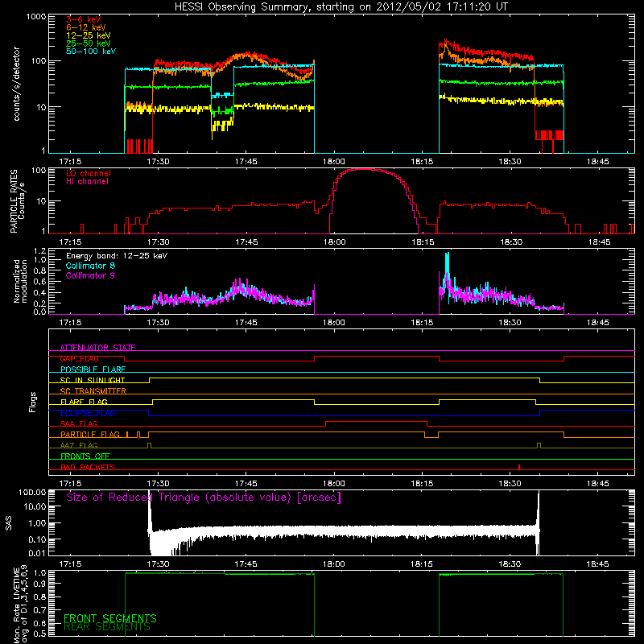Click the POSSIBLE_FLARE flag label

pyautogui.click(x=93, y=369)
